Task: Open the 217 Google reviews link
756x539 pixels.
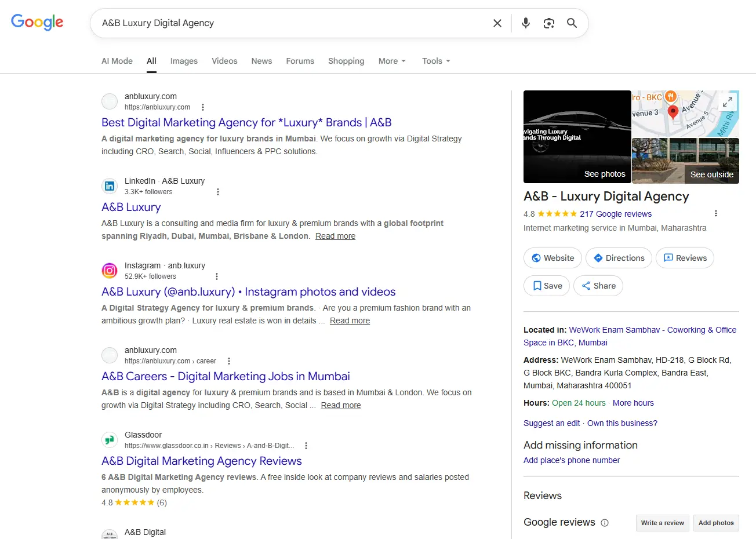Action: coord(616,214)
